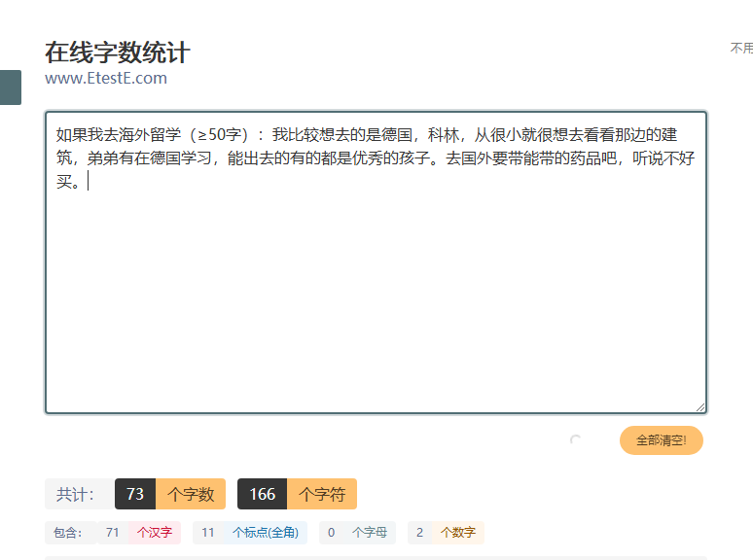Image resolution: width=753 pixels, height=560 pixels.
Task: Click the 2 个数字 digit count
Action: [446, 533]
